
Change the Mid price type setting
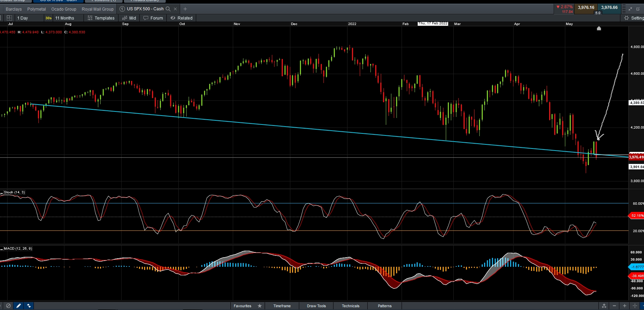[129, 18]
